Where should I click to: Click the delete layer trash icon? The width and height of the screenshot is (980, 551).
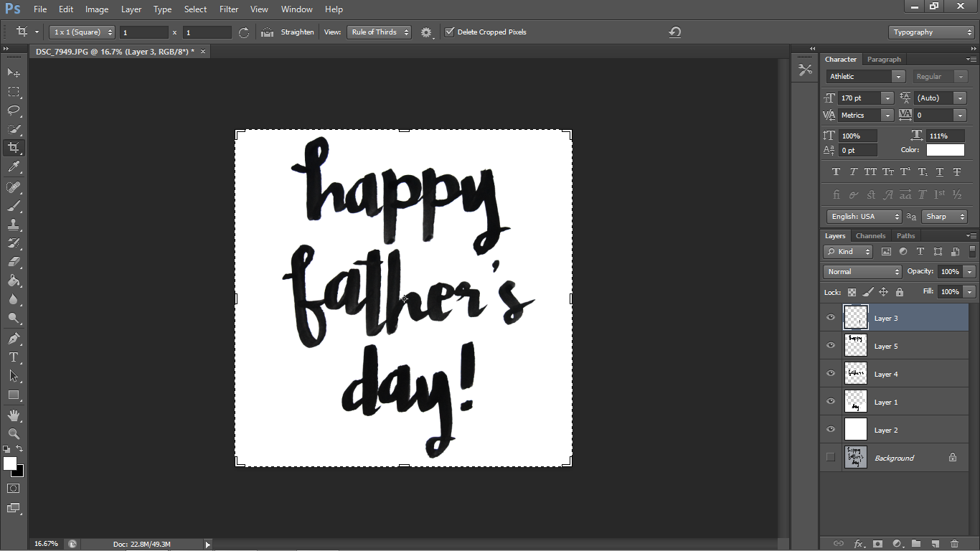[x=954, y=544]
